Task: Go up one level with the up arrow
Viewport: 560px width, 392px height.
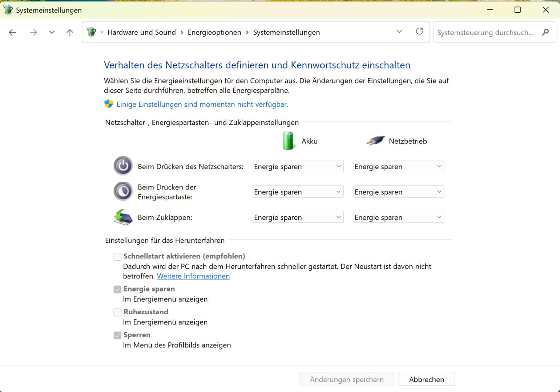Action: (70, 32)
